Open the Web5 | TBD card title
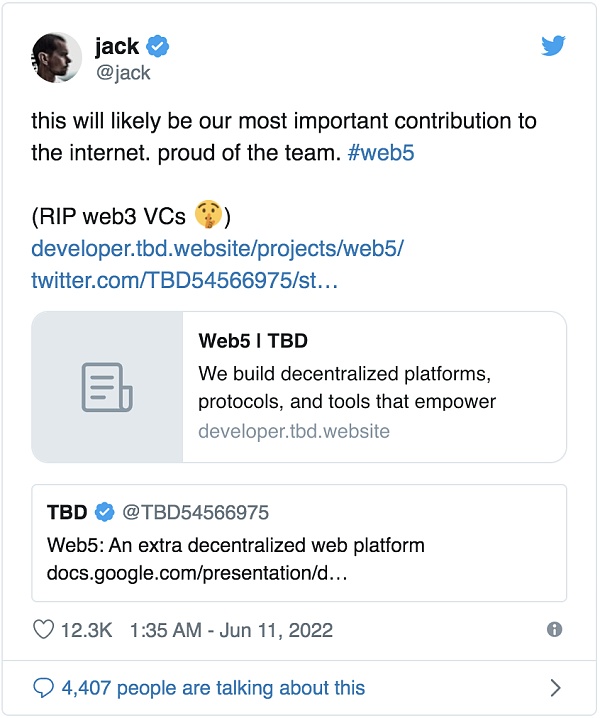Screen dimensions: 600x718 (253, 341)
